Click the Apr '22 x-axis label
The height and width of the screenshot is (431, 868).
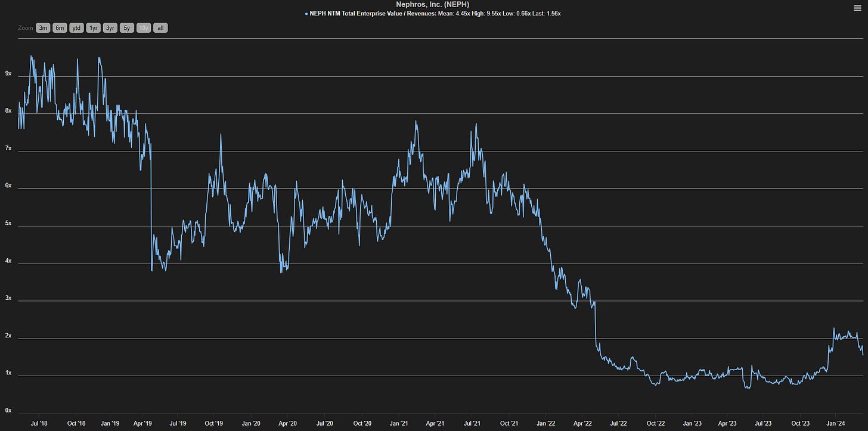point(582,423)
